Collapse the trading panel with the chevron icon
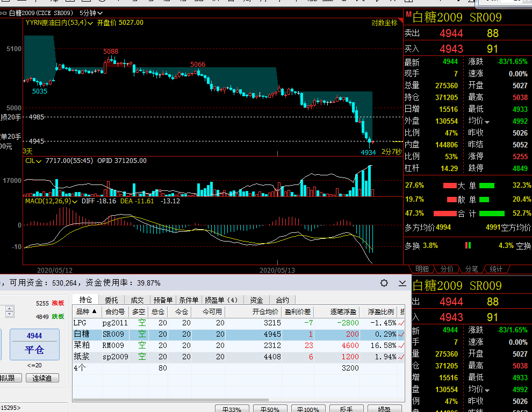 tap(402, 283)
